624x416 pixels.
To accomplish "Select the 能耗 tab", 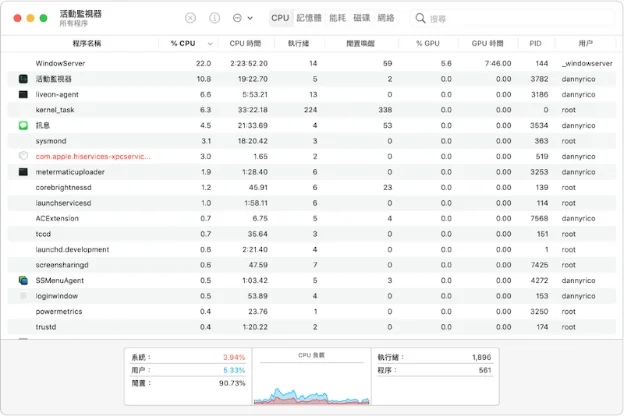I will point(338,18).
